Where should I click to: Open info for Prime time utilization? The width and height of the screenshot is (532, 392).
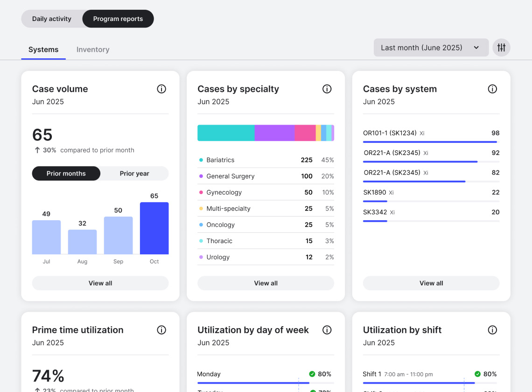(161, 330)
